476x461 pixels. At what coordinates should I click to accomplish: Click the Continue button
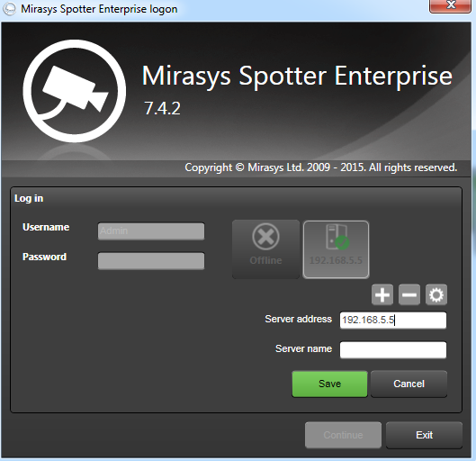(343, 435)
